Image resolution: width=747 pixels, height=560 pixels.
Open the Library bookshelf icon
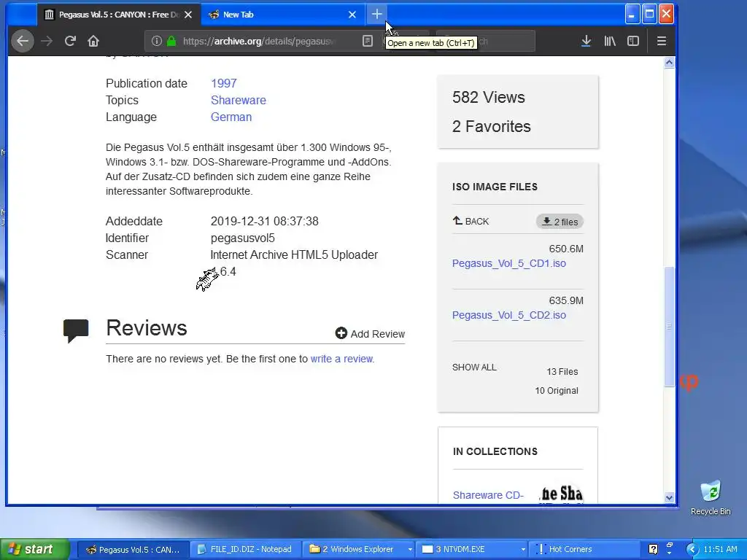click(610, 41)
